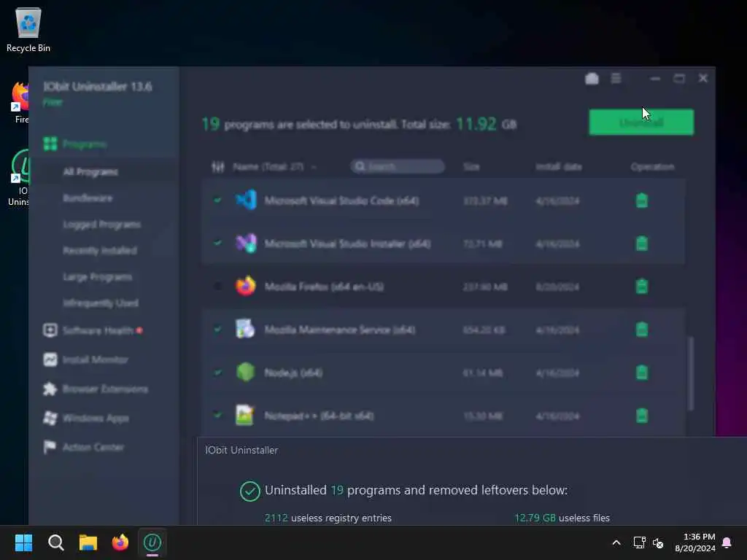Open taskbar Search
This screenshot has width=747, height=560.
coord(55,542)
